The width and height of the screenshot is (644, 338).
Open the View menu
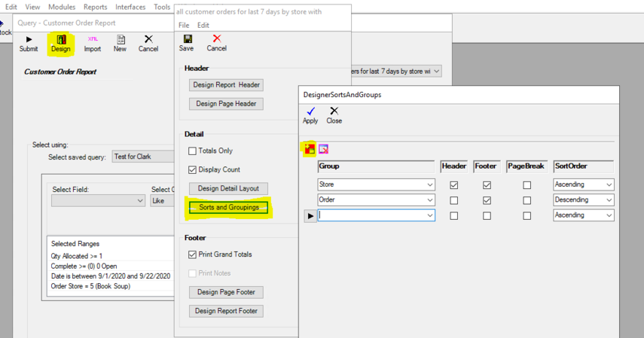point(32,7)
